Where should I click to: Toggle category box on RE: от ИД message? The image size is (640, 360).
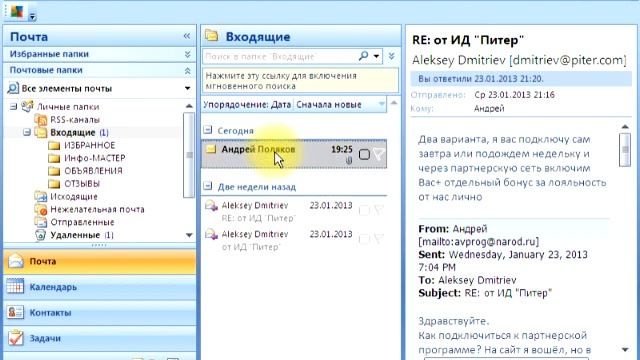(x=364, y=210)
